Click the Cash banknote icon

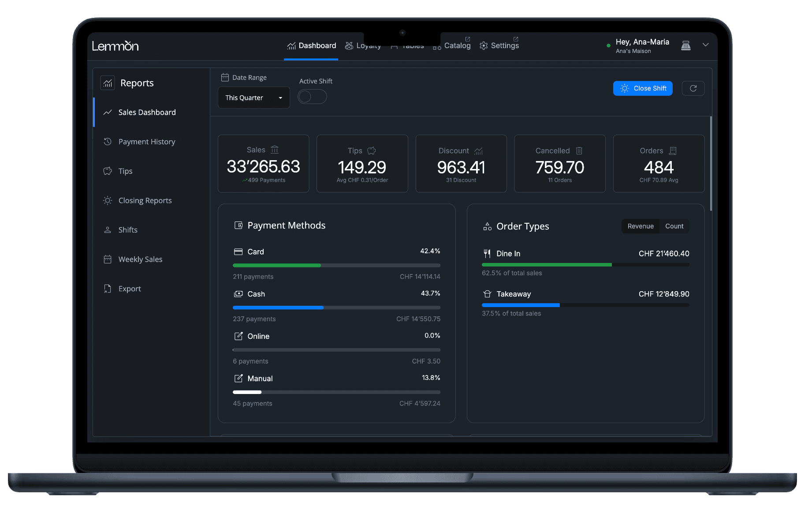coord(238,294)
